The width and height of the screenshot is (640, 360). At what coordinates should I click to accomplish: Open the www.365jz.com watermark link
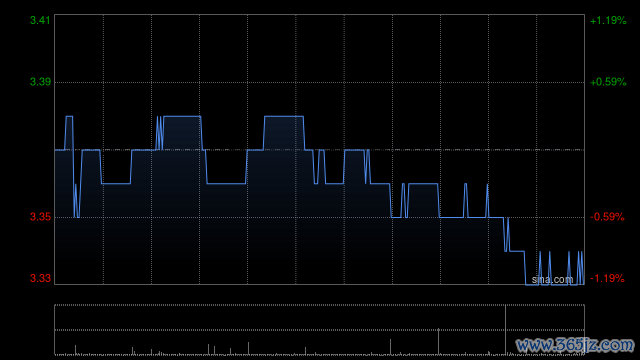(x=575, y=345)
